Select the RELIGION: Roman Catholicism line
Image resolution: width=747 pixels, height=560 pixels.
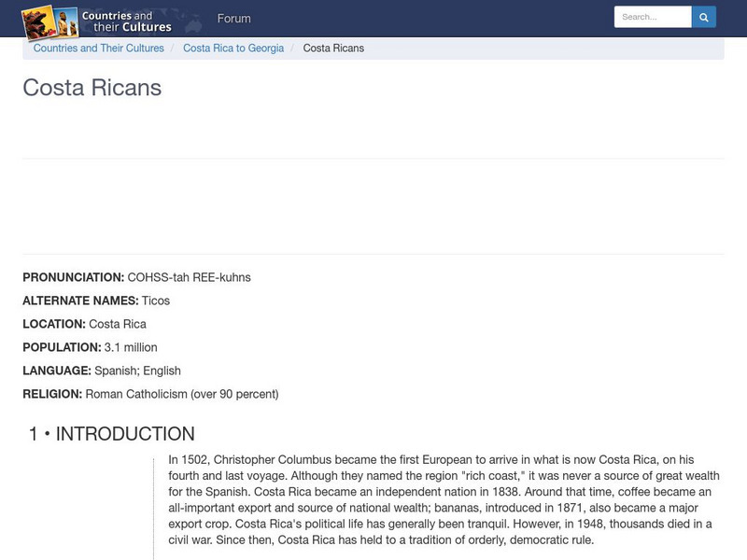[x=150, y=394]
